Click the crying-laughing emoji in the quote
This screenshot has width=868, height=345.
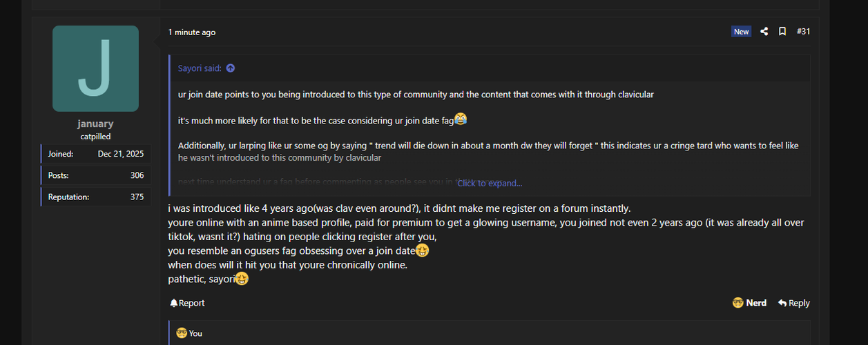(x=461, y=119)
